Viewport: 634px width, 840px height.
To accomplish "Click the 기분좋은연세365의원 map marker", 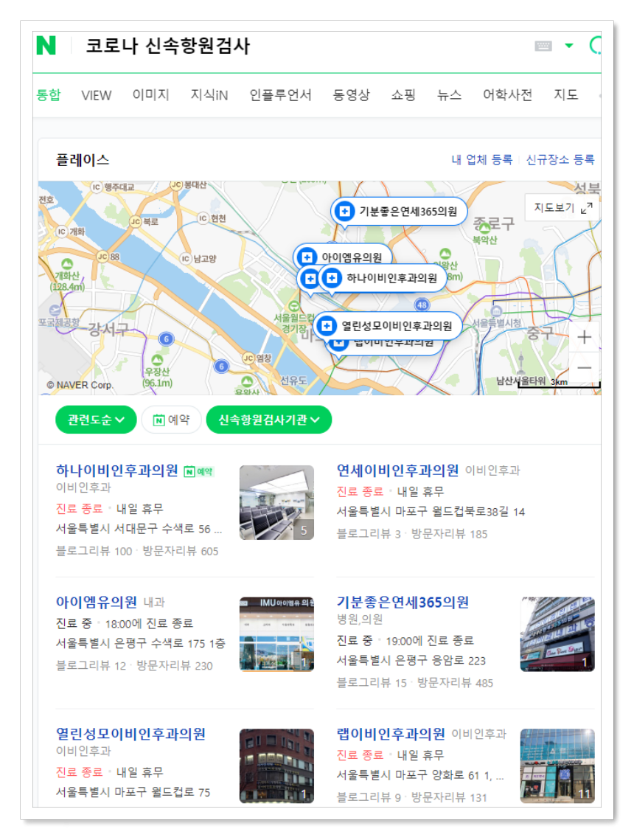I will (399, 212).
